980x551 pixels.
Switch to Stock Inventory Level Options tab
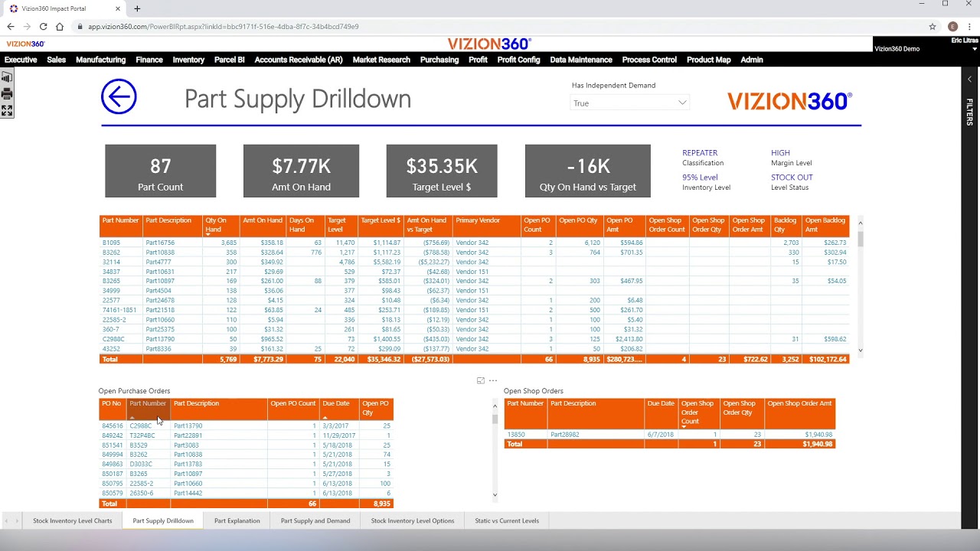(413, 520)
